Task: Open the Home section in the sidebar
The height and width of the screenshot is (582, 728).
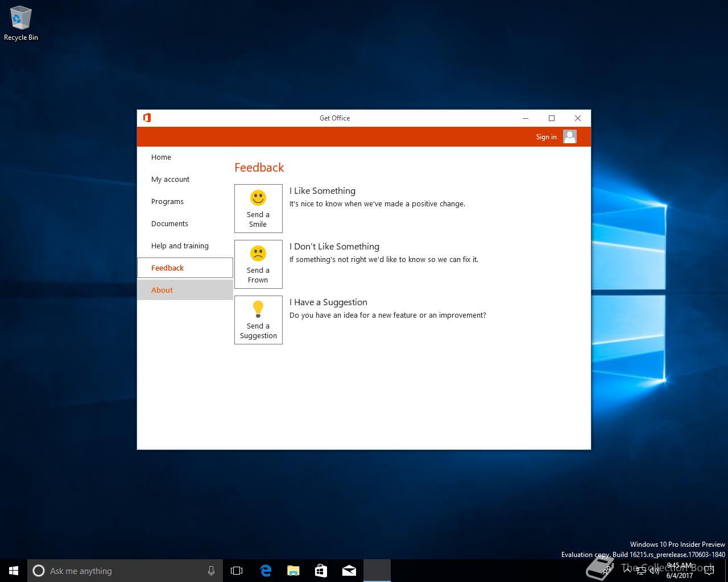Action: click(185, 157)
